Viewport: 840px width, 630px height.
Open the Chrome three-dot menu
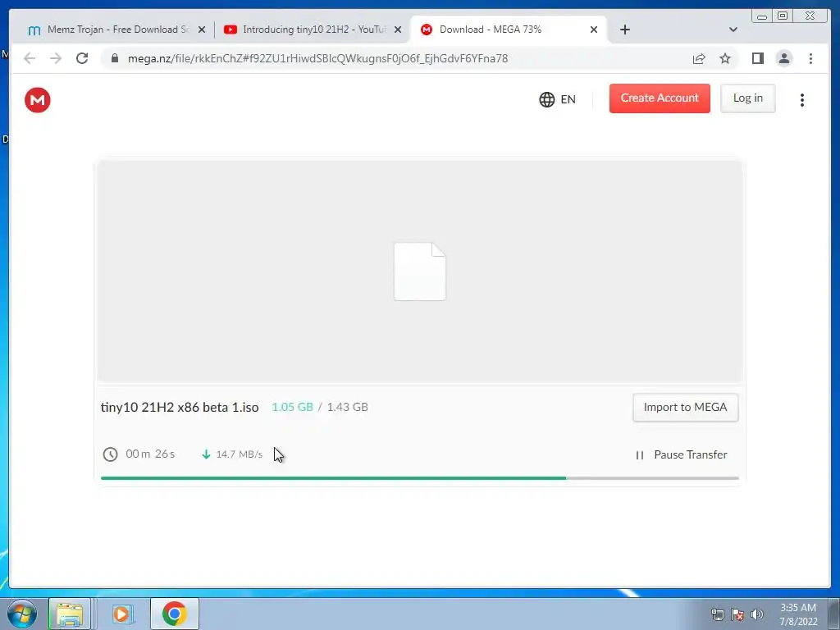point(810,58)
